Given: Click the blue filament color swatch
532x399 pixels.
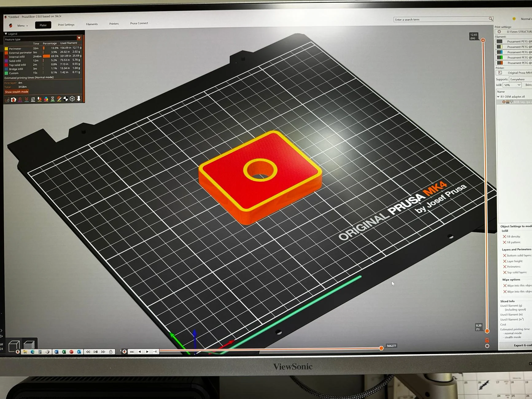Looking at the screenshot, I should [500, 52].
